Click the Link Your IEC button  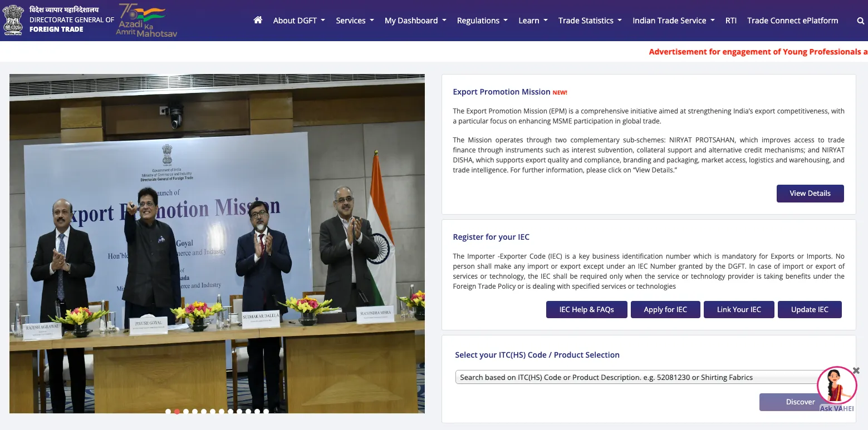[739, 309]
